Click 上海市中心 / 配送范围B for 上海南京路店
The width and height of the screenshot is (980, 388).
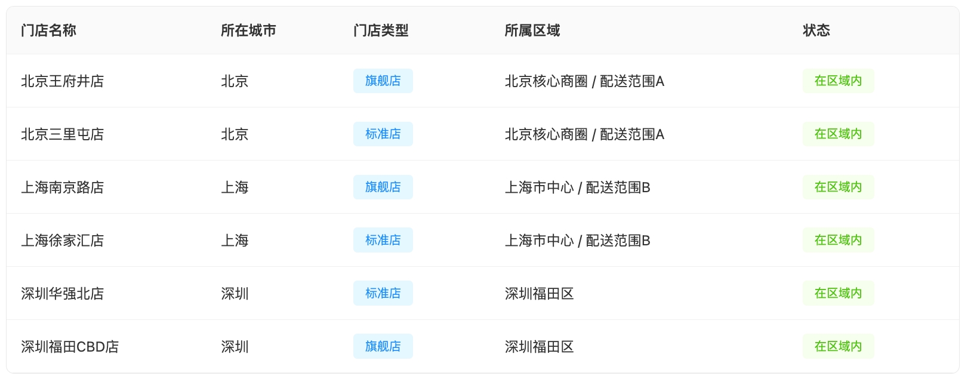[x=577, y=187]
